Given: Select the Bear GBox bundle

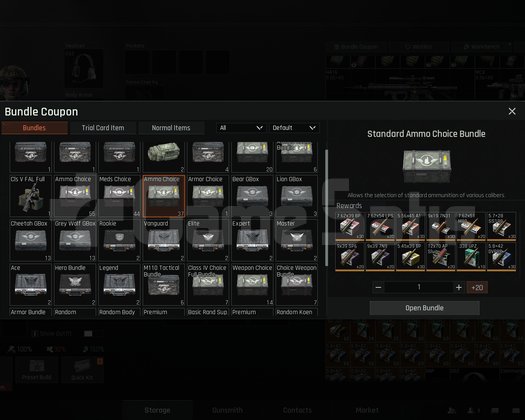Looking at the screenshot, I should pyautogui.click(x=252, y=196).
